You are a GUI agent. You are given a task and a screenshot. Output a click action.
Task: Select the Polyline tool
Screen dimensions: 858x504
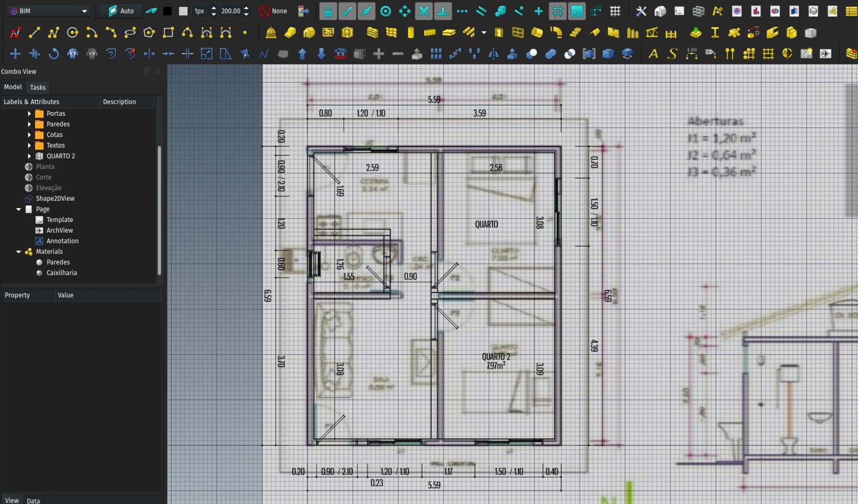[x=54, y=33]
